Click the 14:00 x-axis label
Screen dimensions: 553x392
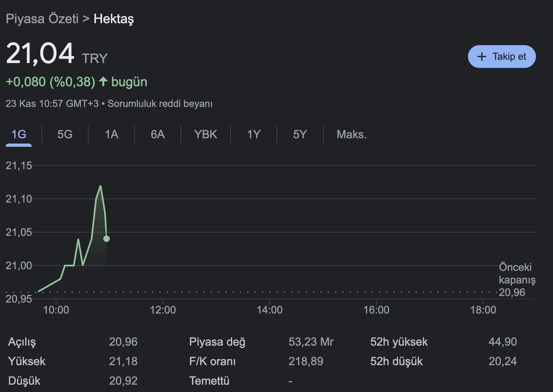tap(270, 310)
